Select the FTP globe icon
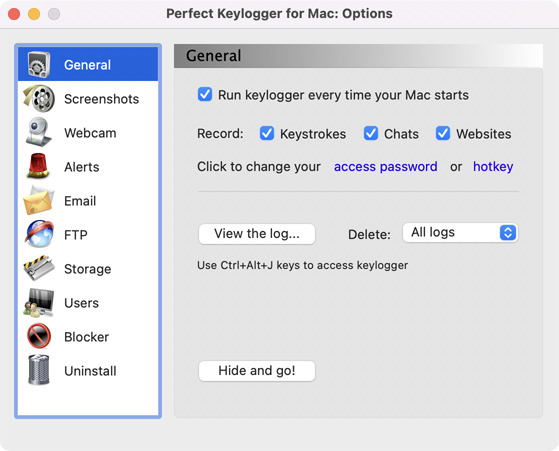The height and width of the screenshot is (451, 559). 39,234
